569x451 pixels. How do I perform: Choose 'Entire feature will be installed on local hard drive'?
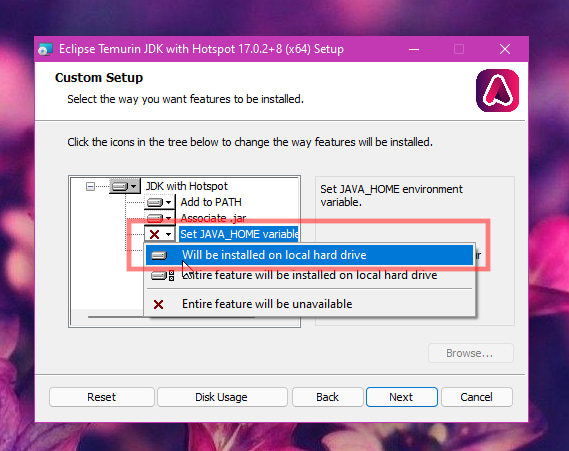(x=309, y=275)
